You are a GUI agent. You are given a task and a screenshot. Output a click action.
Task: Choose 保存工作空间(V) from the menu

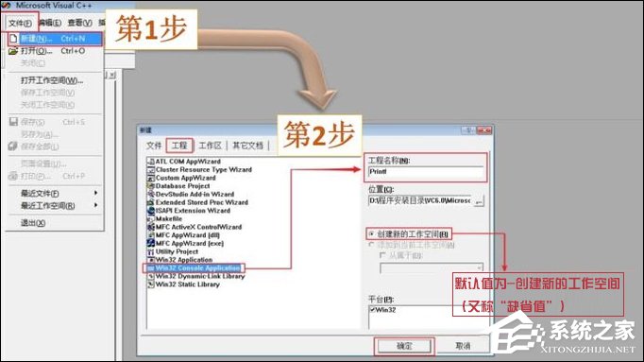click(x=47, y=93)
